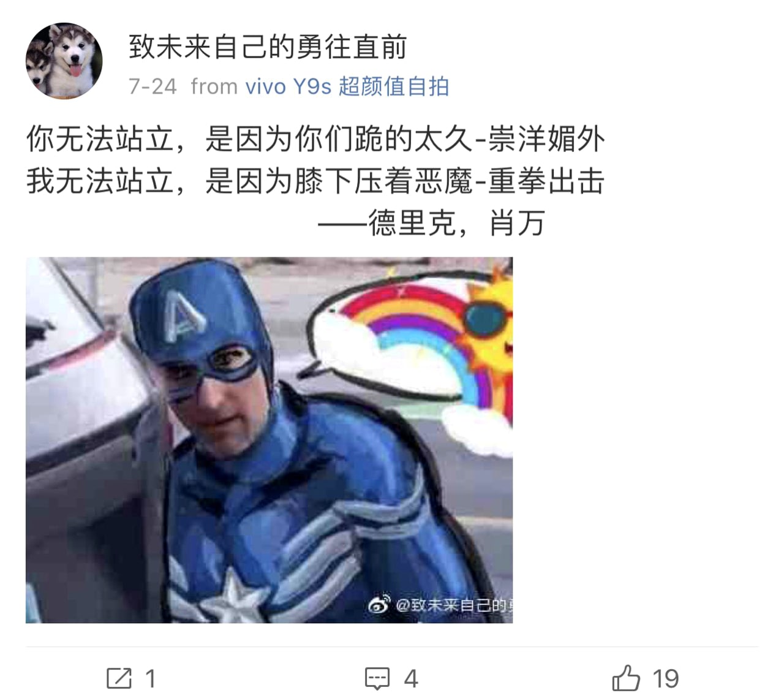Open comments via speech bubble icon

pyautogui.click(x=377, y=678)
